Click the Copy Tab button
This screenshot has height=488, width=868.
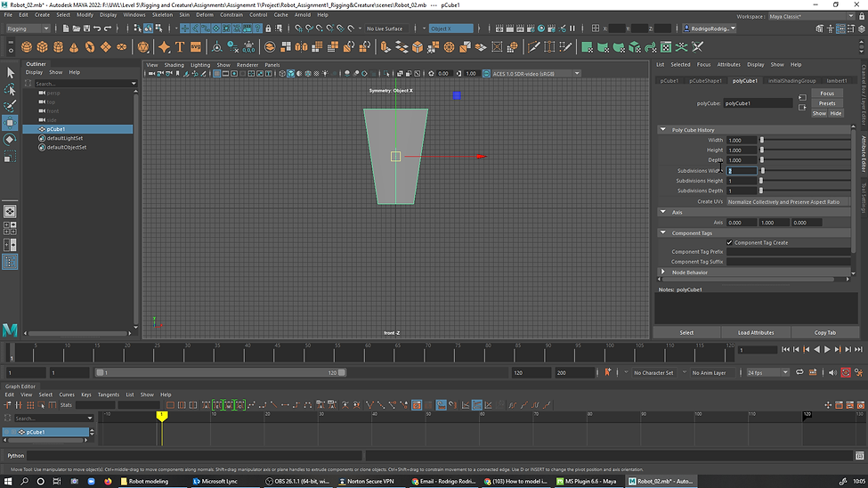point(824,333)
